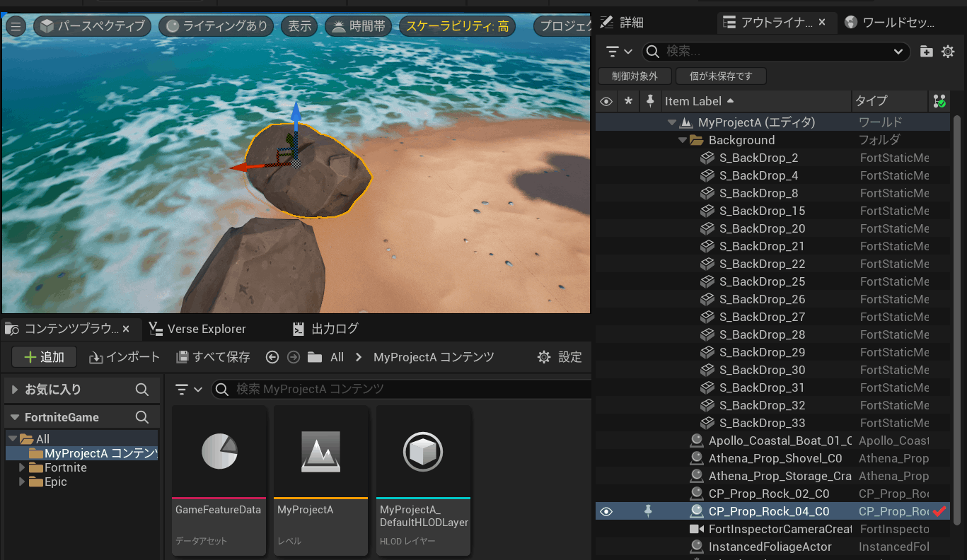Click the actor icon of Athena_Prop_Storage_Cra
967x560 pixels.
tap(697, 476)
